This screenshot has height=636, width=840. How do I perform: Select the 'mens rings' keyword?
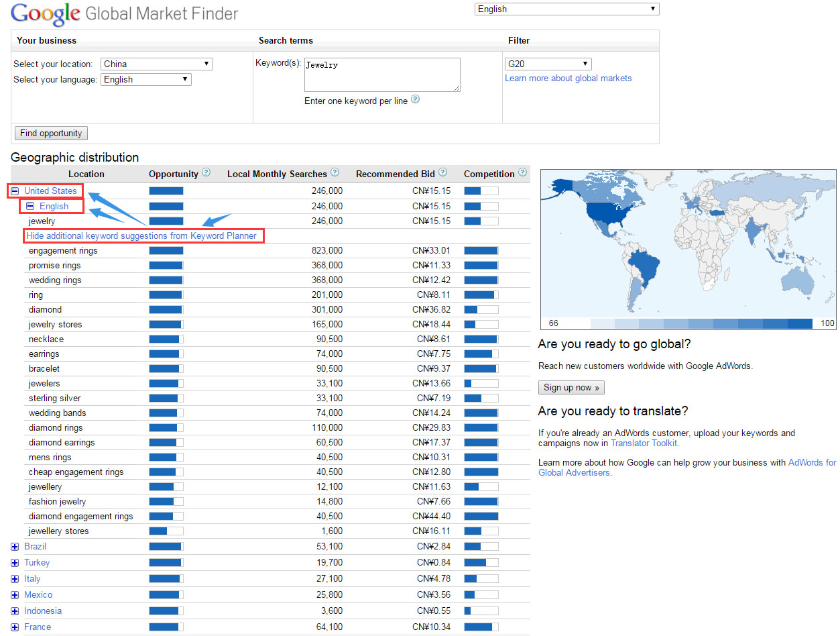tap(50, 457)
